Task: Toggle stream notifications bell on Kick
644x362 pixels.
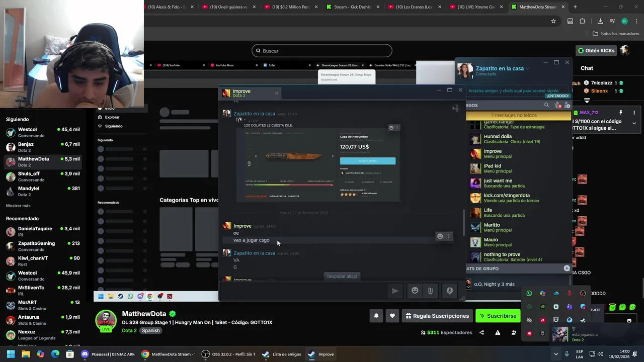Action: coord(376,316)
